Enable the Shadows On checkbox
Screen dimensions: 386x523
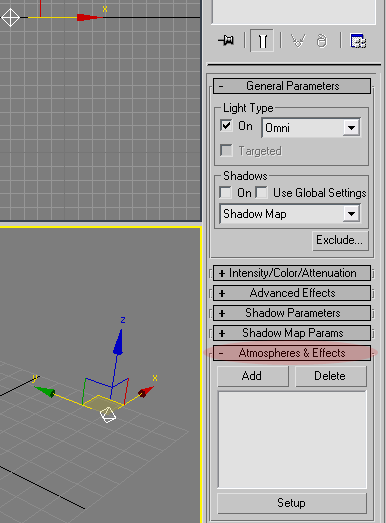click(226, 192)
